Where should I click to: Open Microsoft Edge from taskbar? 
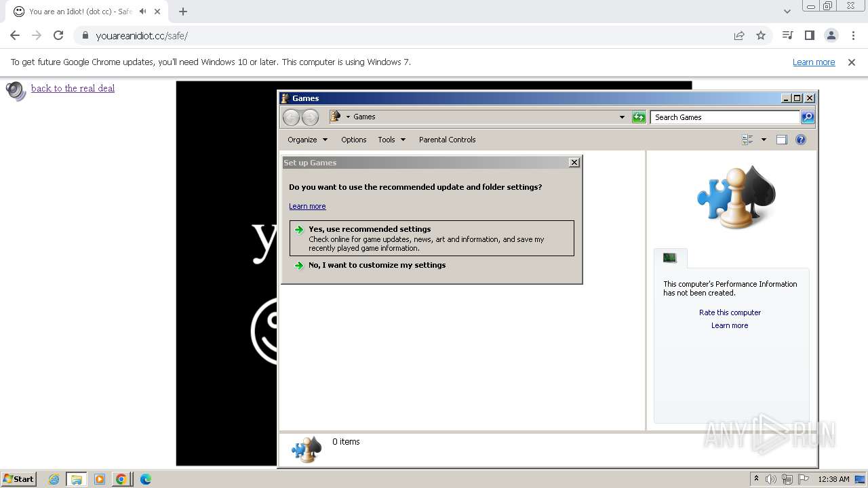pyautogui.click(x=145, y=479)
